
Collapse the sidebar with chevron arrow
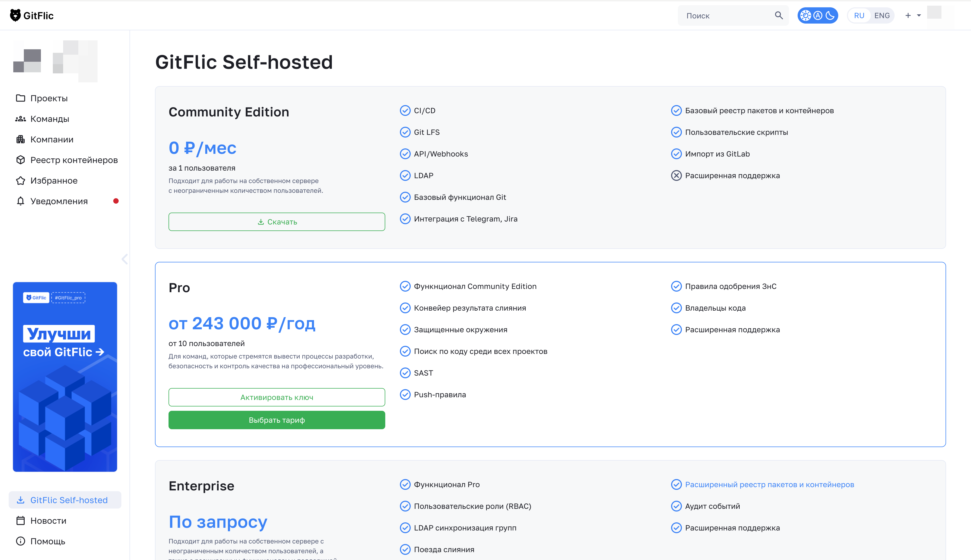point(125,259)
